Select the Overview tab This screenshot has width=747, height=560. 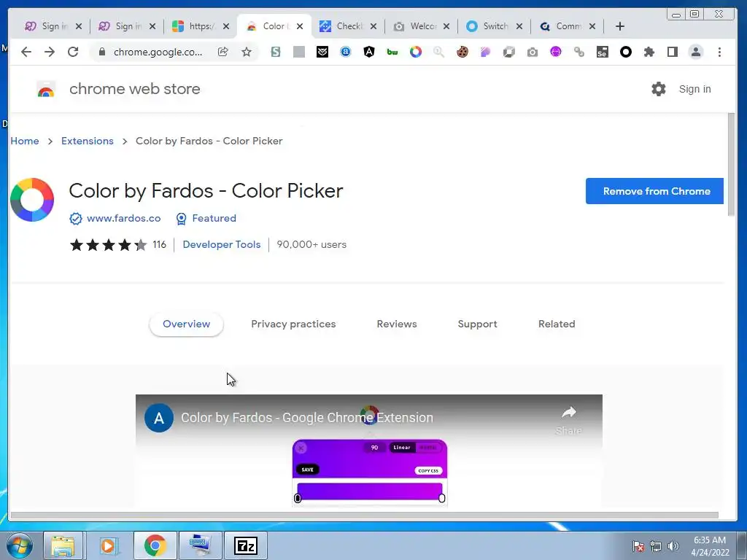186,324
